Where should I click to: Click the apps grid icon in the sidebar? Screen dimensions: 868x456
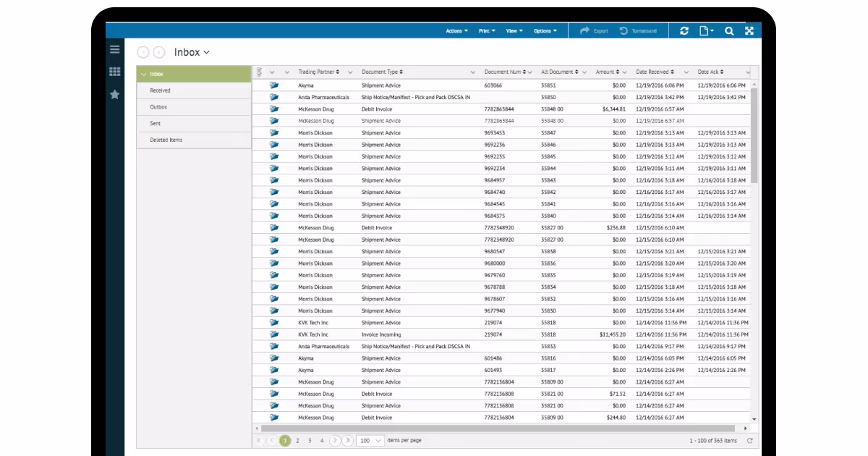point(114,72)
